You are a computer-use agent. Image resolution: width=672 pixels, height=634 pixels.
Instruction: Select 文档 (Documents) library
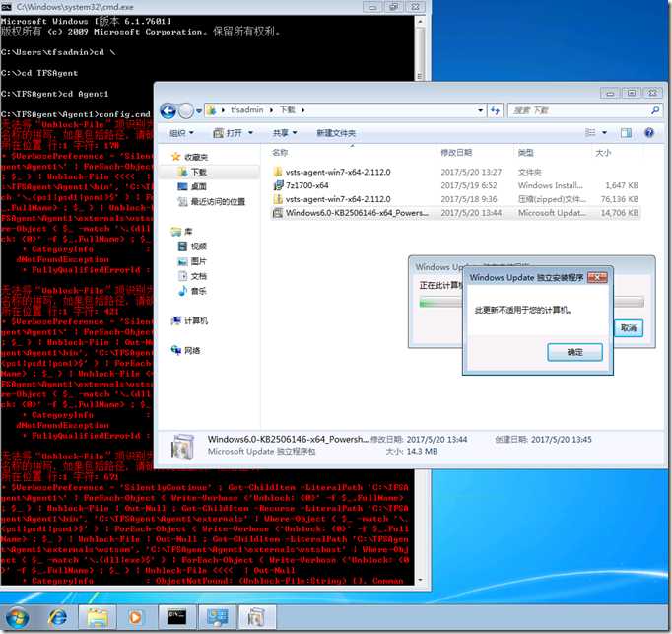point(192,276)
